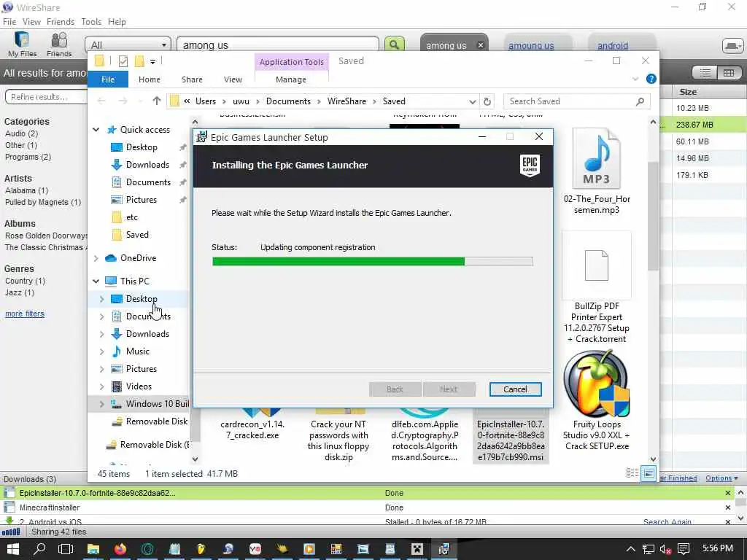Viewport: 747px width, 560px height.
Task: Expand the OneDrive tree node
Action: click(96, 258)
